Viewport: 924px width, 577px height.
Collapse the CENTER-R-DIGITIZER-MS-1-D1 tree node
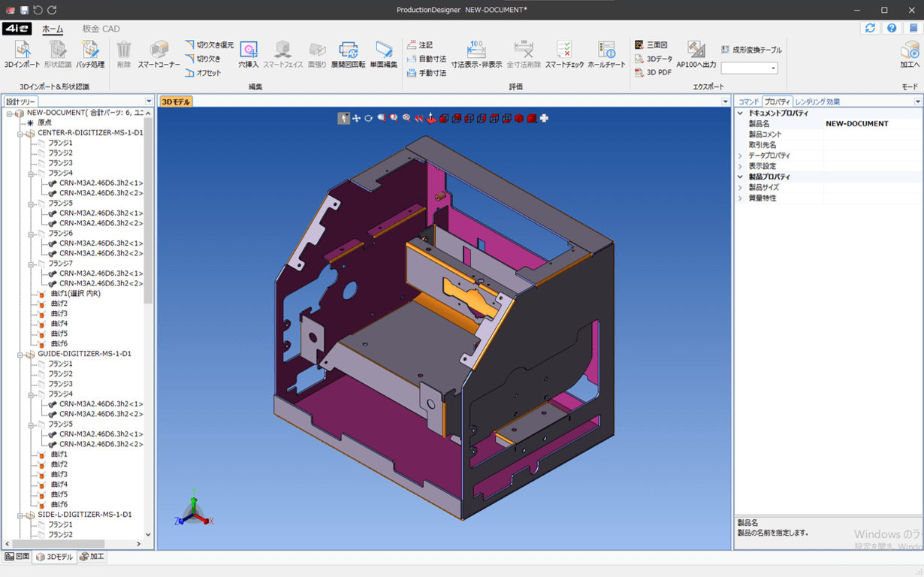point(20,133)
